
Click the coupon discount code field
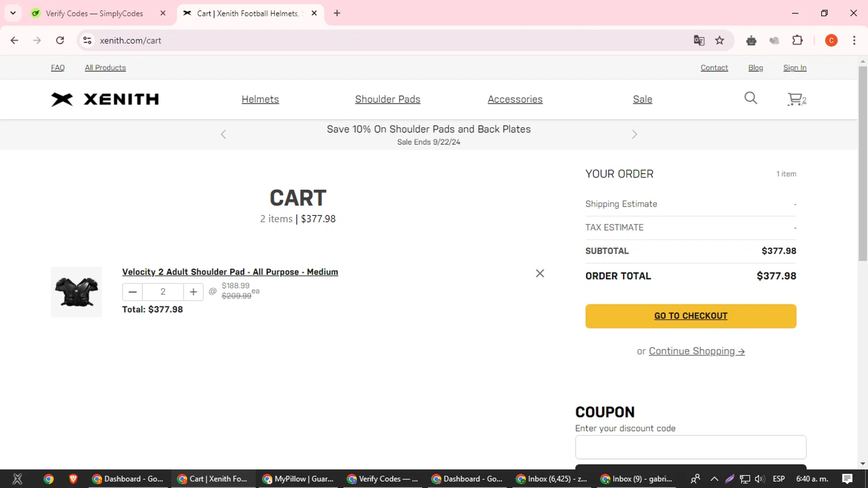tap(690, 447)
